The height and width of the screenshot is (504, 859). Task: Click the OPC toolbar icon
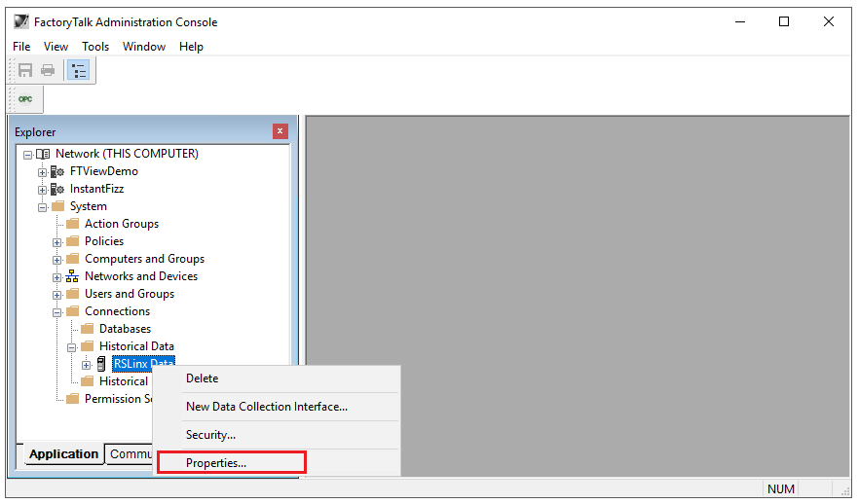click(25, 99)
